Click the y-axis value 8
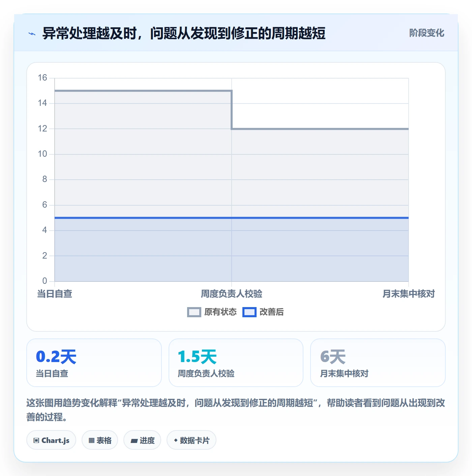 [45, 179]
